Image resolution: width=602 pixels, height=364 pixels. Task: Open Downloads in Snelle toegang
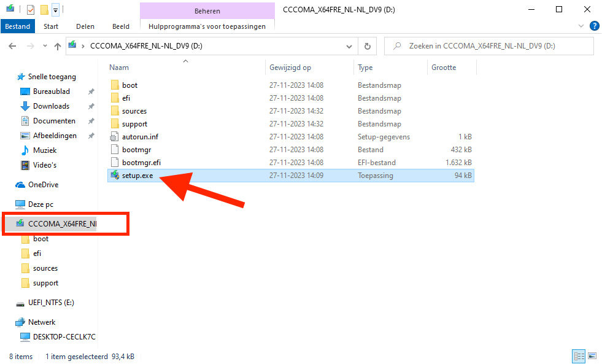51,106
